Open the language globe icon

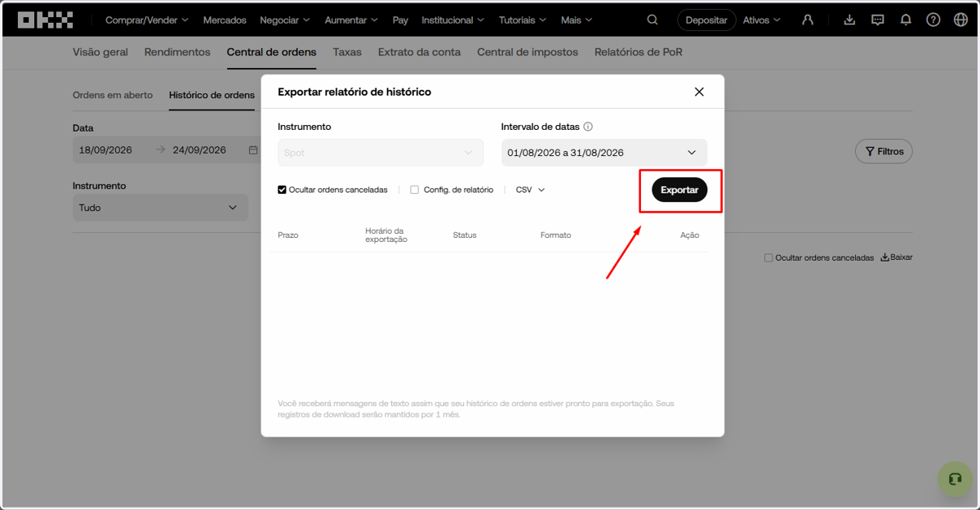click(960, 20)
